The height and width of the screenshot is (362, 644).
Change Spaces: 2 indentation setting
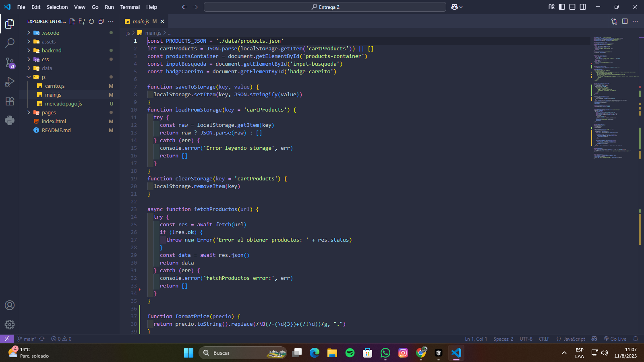[503, 339]
